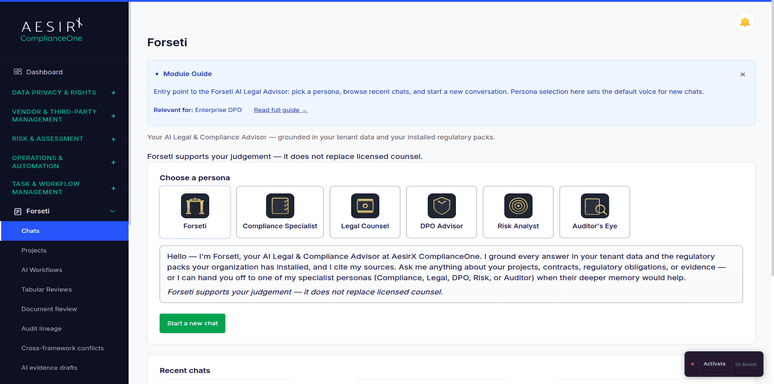The height and width of the screenshot is (384, 774).
Task: Click the Choose a persona heading
Action: click(x=194, y=178)
